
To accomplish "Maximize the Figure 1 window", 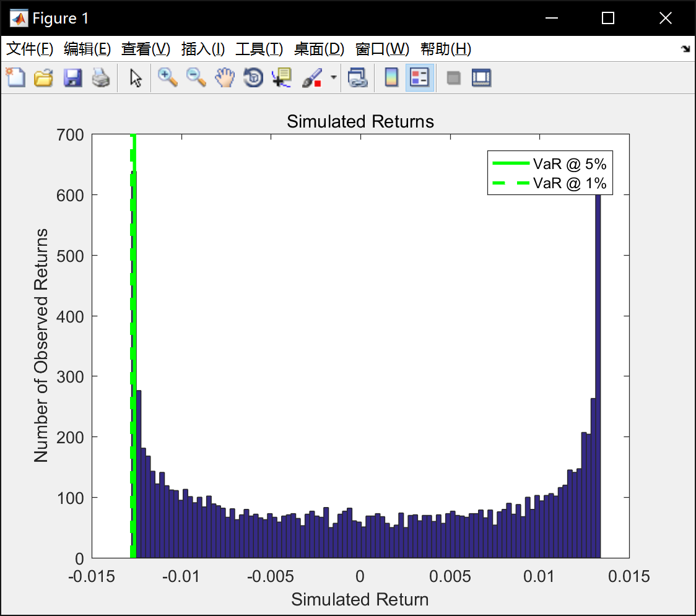I will pos(608,18).
